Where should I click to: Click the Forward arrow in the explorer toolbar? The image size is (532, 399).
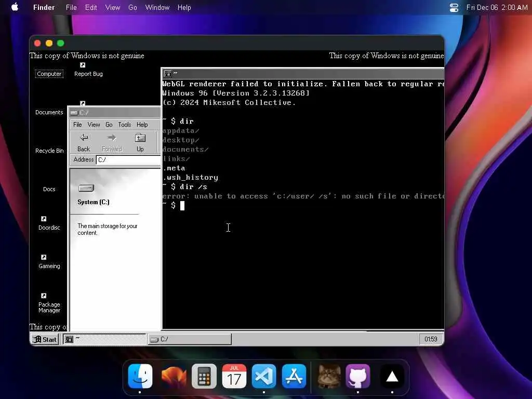click(x=112, y=142)
